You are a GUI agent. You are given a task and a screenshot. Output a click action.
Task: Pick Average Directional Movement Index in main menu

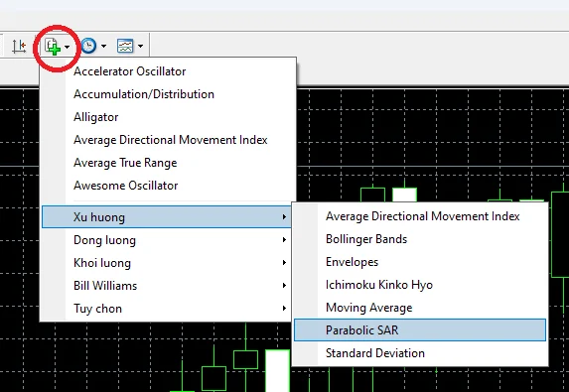[x=168, y=140]
